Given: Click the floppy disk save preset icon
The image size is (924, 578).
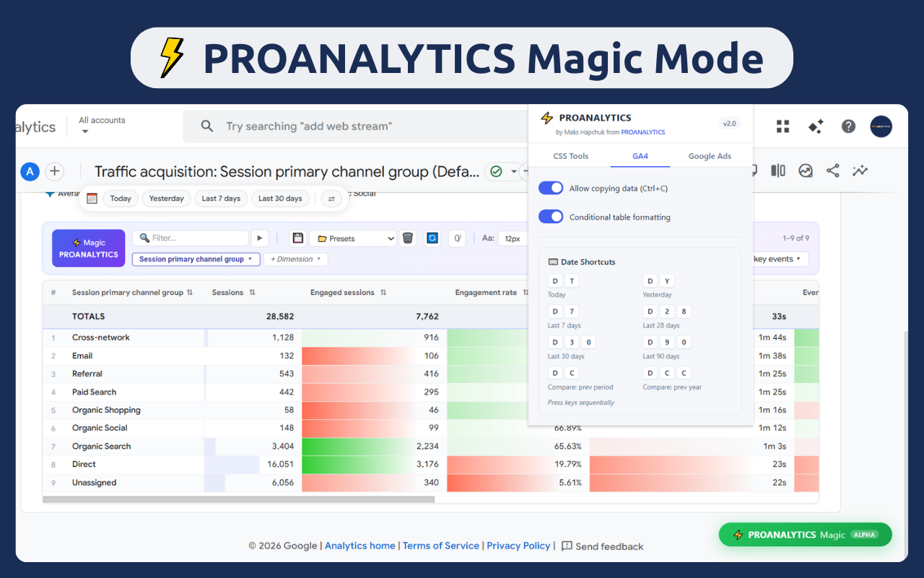Looking at the screenshot, I should coord(297,238).
